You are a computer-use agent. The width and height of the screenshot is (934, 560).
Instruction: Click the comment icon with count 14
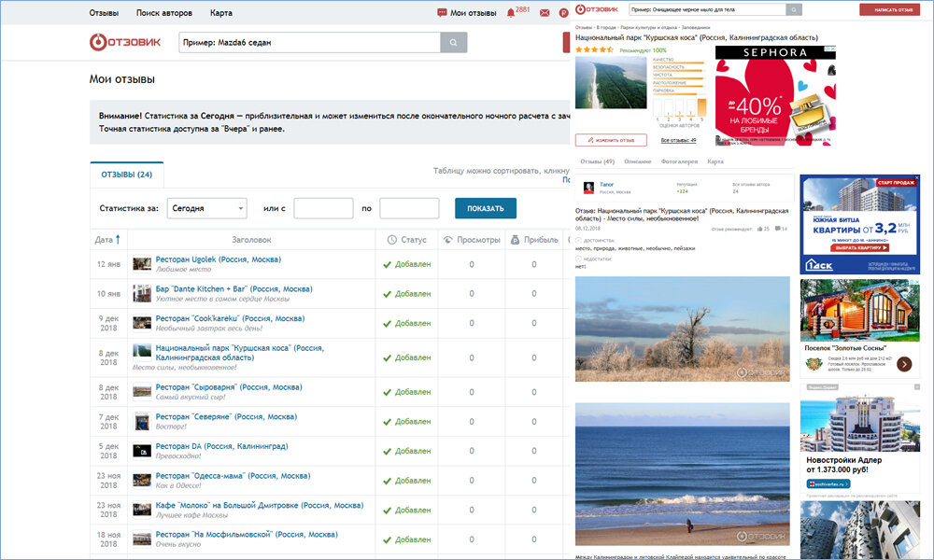[778, 229]
